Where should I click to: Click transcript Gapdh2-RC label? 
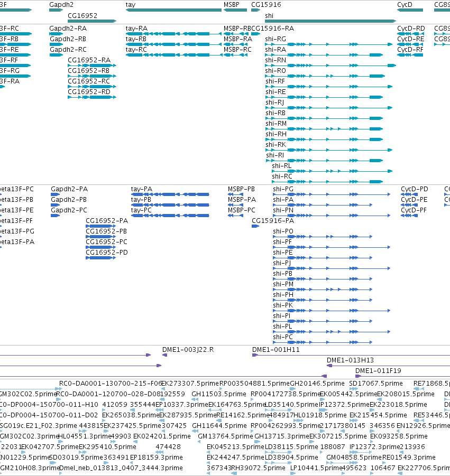pos(68,49)
